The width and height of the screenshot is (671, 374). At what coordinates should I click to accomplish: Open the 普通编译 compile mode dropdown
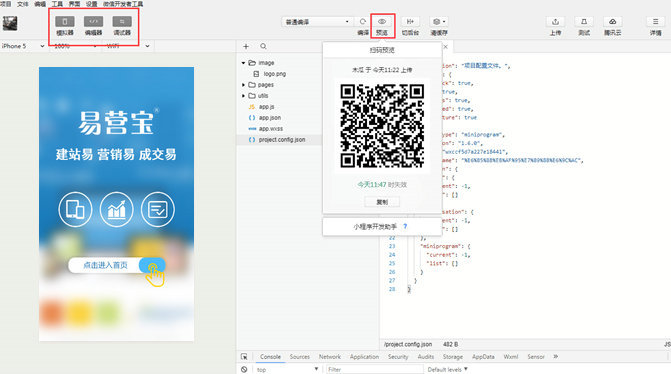[x=317, y=22]
